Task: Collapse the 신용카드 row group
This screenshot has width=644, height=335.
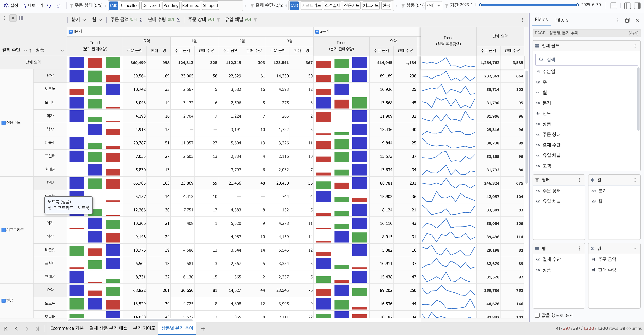Action: click(4, 123)
